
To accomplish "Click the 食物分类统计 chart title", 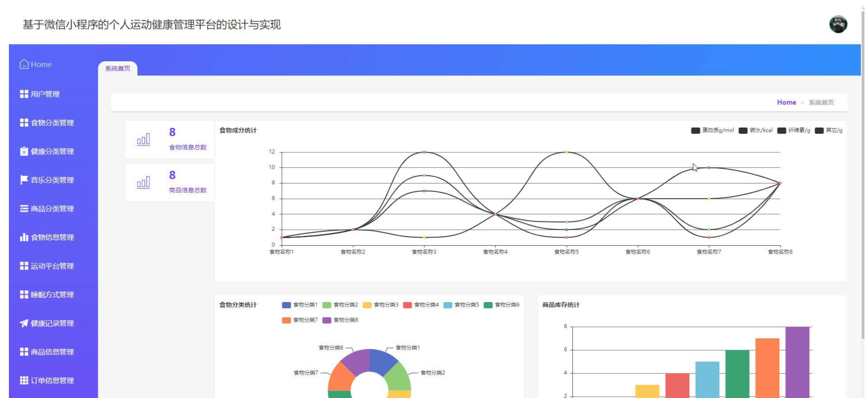I will click(x=238, y=305).
